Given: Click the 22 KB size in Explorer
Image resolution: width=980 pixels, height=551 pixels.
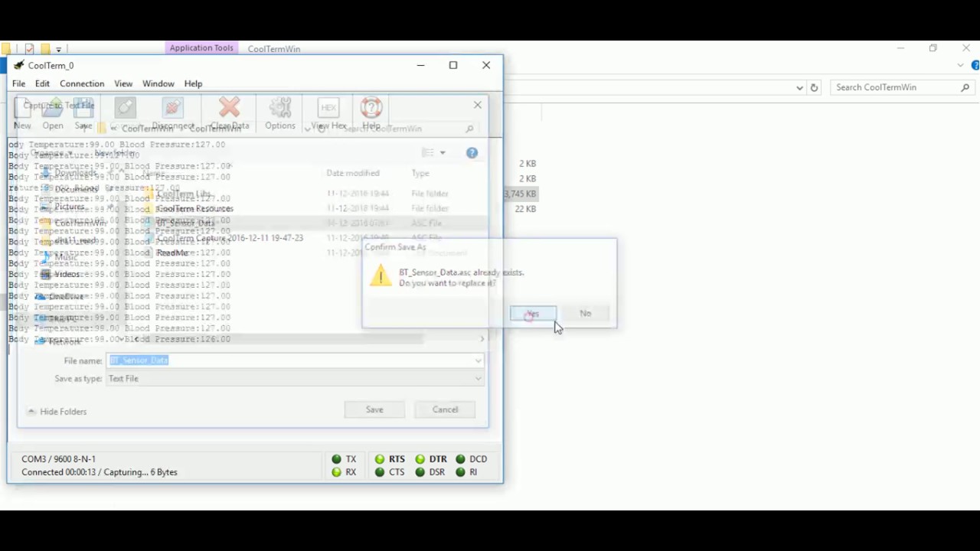Looking at the screenshot, I should tap(525, 209).
